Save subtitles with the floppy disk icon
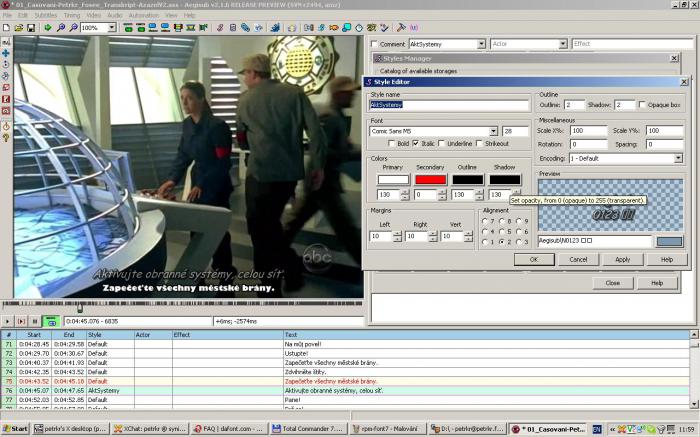The width and height of the screenshot is (700, 437). pos(31,28)
